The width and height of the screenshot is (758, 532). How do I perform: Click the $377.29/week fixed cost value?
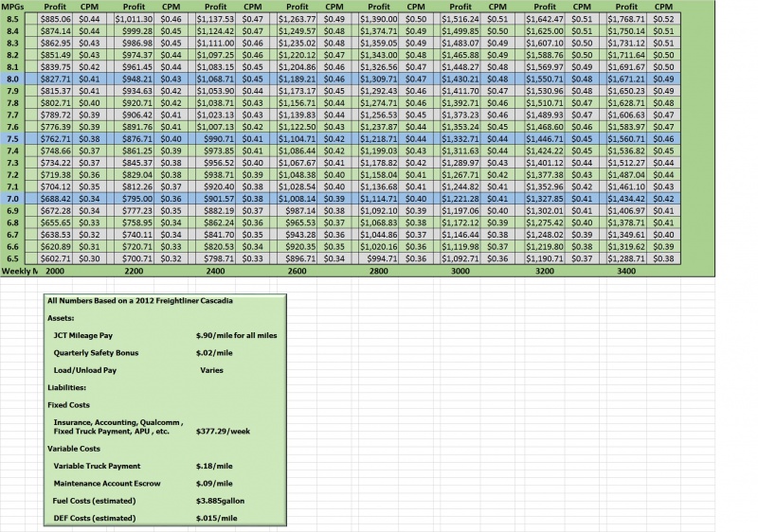click(x=223, y=431)
